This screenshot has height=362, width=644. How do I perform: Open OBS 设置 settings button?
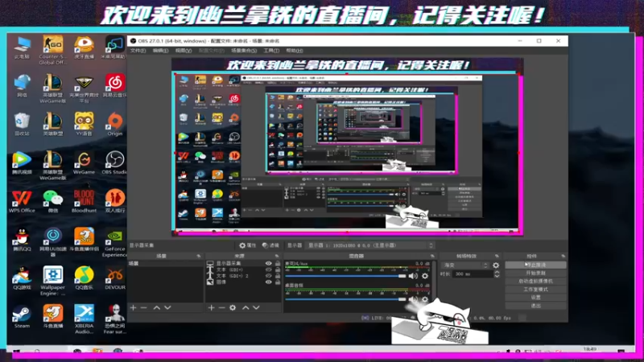(535, 298)
